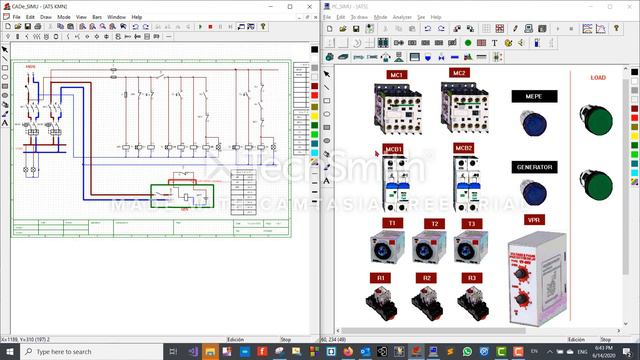Redo the action in CADe_SIMU toolbar
This screenshot has width=640, height=360.
(145, 27)
